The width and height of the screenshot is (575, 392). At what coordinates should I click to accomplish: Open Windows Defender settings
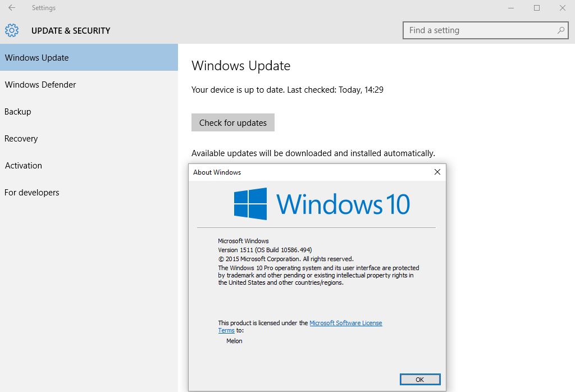pyautogui.click(x=89, y=85)
